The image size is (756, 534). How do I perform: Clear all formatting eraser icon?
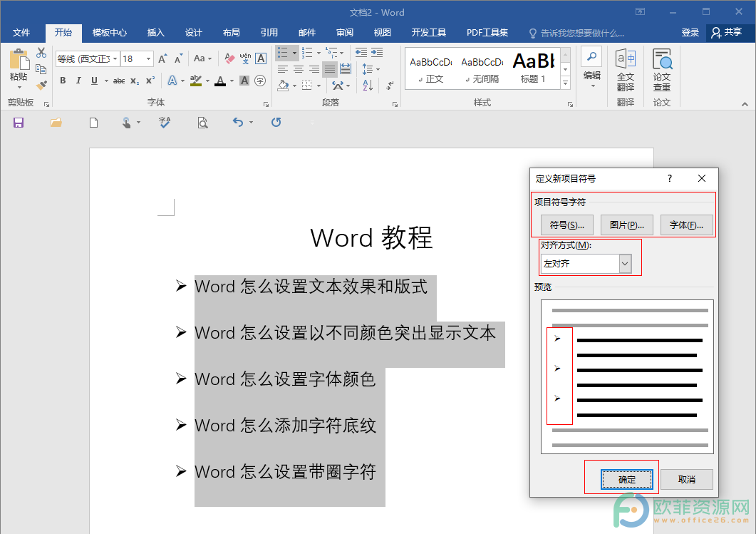229,59
